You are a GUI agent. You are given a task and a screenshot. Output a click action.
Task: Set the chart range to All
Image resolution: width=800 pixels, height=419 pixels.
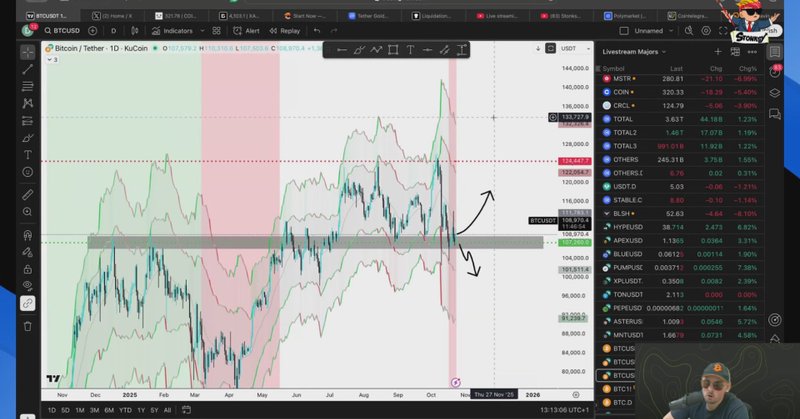point(167,410)
